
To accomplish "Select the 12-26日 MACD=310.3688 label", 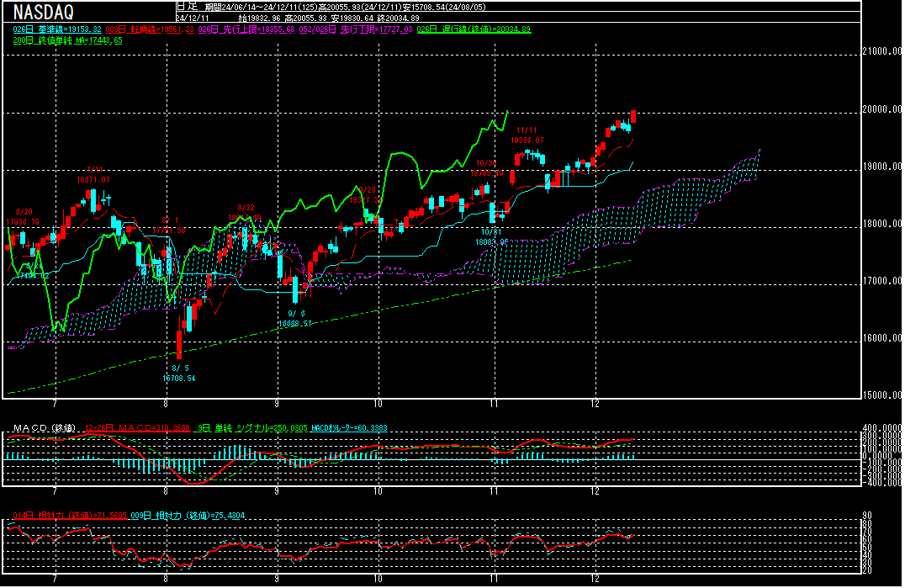I will tap(137, 428).
